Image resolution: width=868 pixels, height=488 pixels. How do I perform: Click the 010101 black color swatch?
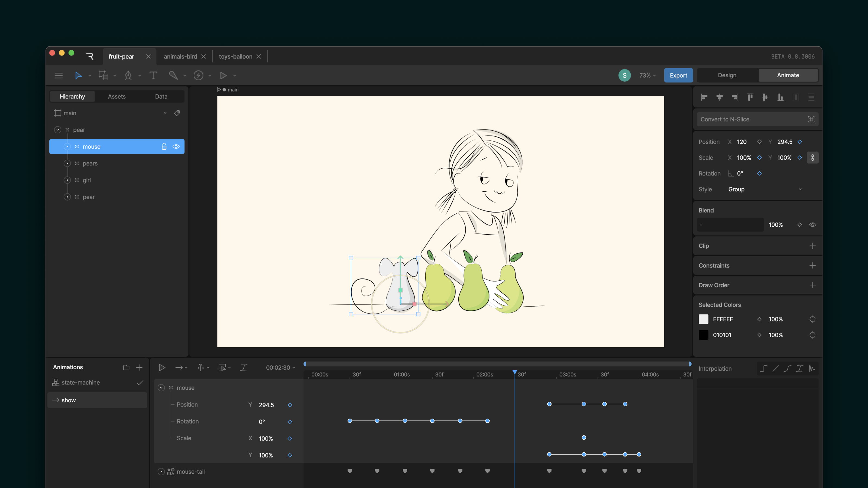click(x=703, y=335)
